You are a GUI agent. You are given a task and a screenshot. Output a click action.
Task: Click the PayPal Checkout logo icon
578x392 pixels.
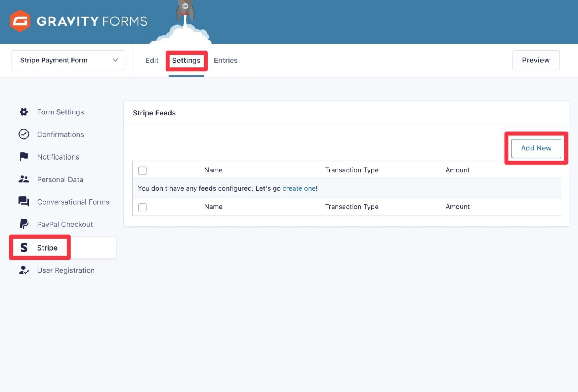click(x=24, y=224)
